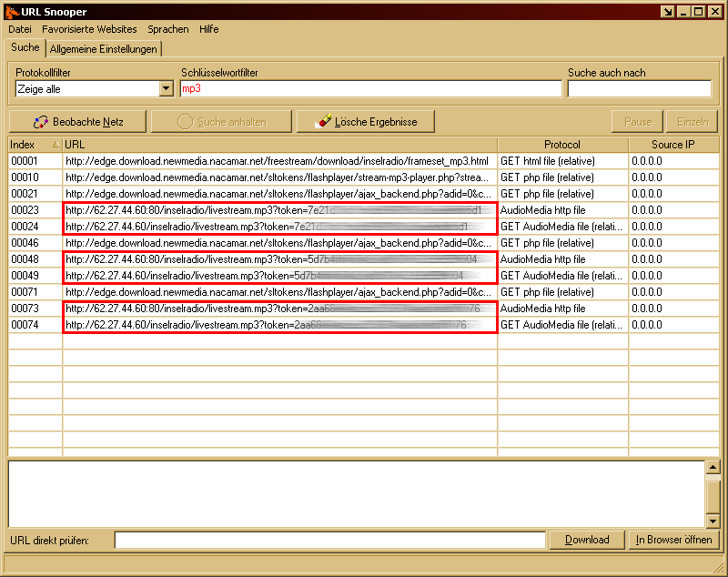Select row 00074 livestream.mp3 URL
Screen dimensions: 728x577
(280, 325)
